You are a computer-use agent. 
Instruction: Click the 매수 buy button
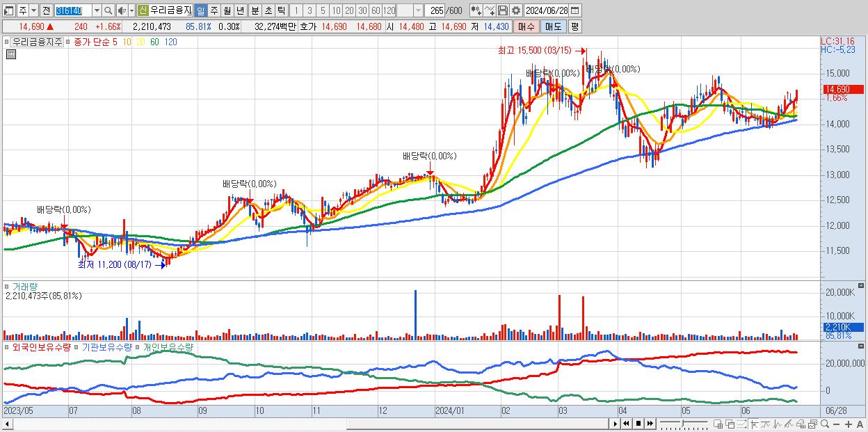[x=527, y=26]
